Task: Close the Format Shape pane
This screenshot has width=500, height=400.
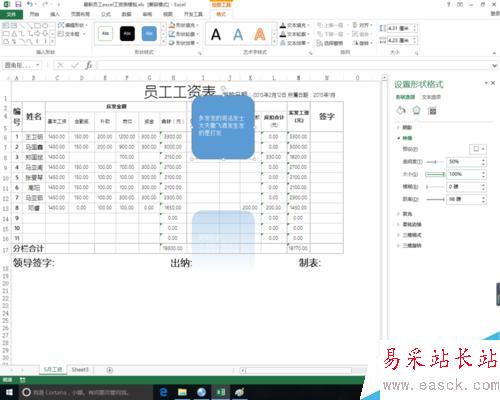Action: (x=493, y=83)
